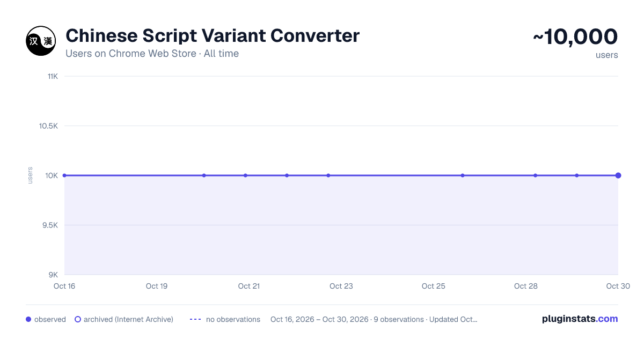Select the first data point at Oct 16
The width and height of the screenshot is (644, 338).
coord(64,175)
